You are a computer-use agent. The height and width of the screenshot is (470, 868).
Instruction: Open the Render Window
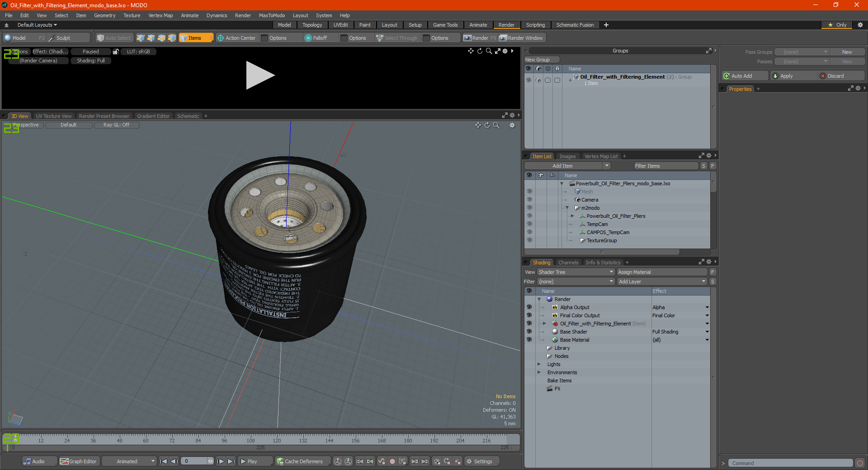pyautogui.click(x=521, y=38)
